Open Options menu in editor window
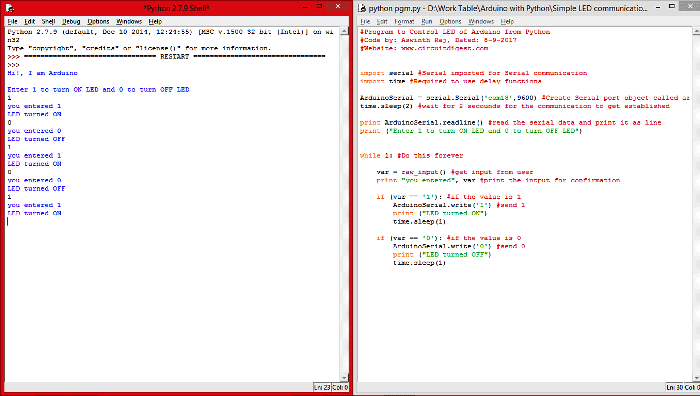Screen dimensions: 700x396 tap(450, 21)
